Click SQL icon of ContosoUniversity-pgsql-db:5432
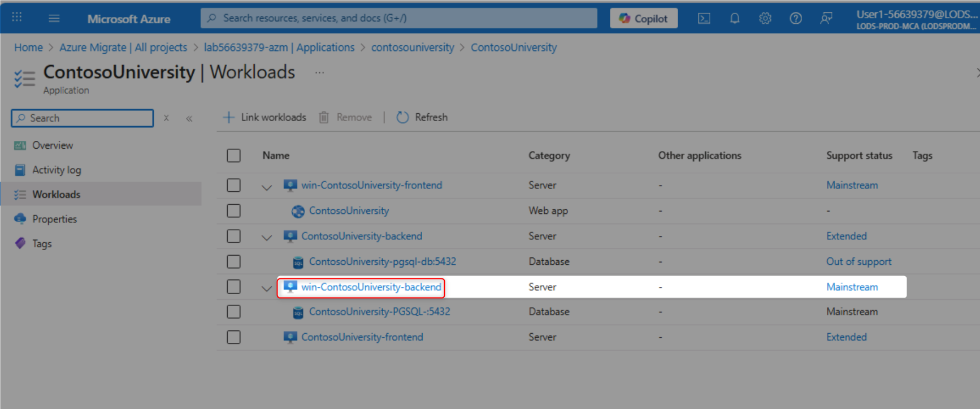The image size is (980, 409). (298, 262)
